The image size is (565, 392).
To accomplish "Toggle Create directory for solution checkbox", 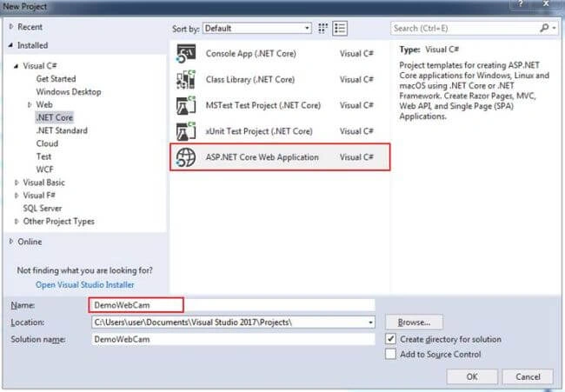I will (x=390, y=339).
